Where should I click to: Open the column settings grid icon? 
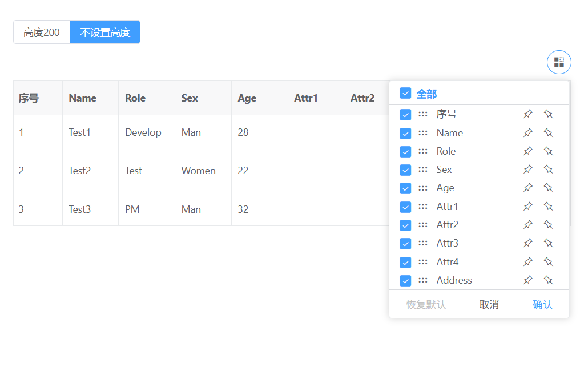(559, 62)
